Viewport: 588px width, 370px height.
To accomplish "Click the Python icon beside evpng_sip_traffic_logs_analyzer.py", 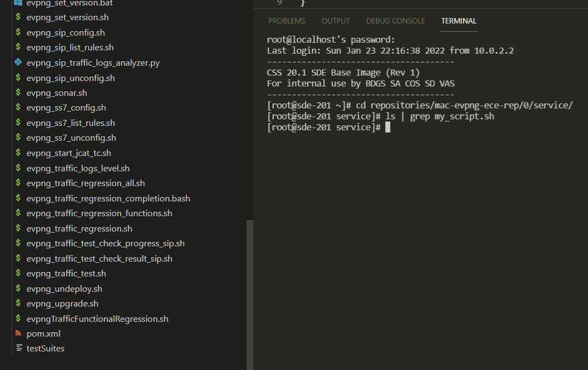I will pyautogui.click(x=18, y=62).
